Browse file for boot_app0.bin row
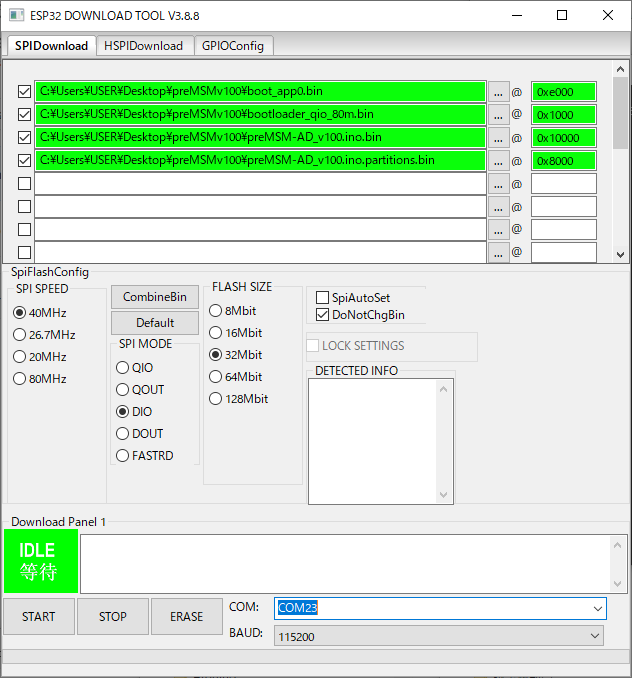The height and width of the screenshot is (678, 632). pos(498,92)
